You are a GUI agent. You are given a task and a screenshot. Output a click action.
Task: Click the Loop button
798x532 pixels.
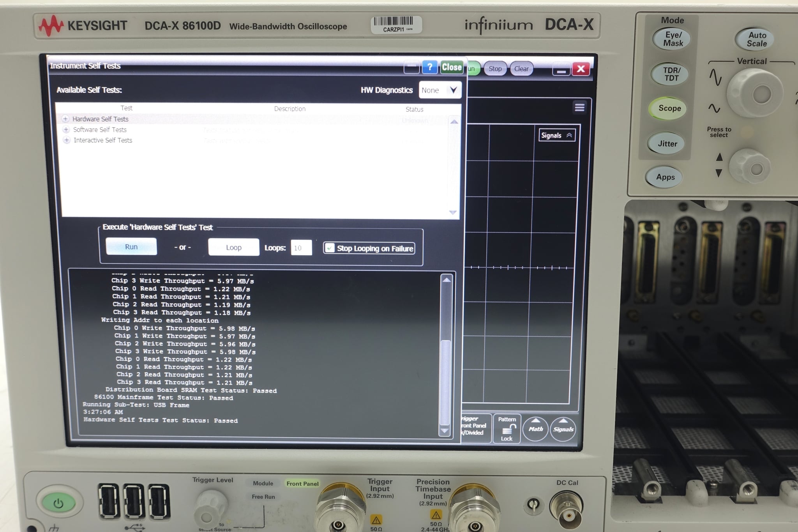click(233, 247)
